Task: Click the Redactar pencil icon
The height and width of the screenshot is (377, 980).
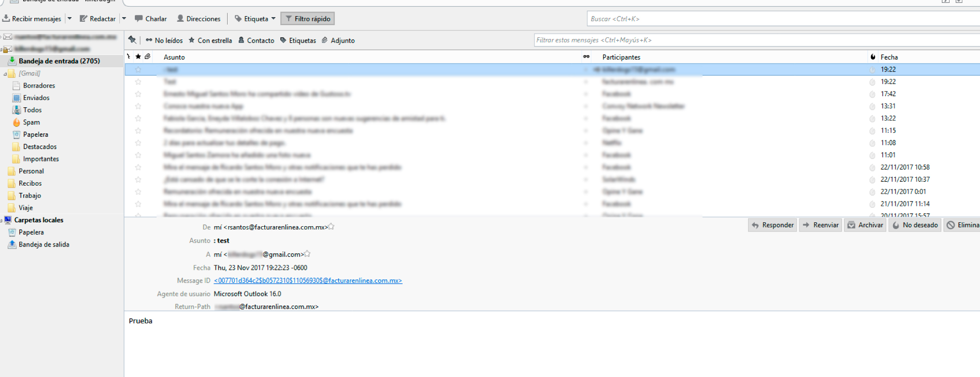Action: point(84,18)
